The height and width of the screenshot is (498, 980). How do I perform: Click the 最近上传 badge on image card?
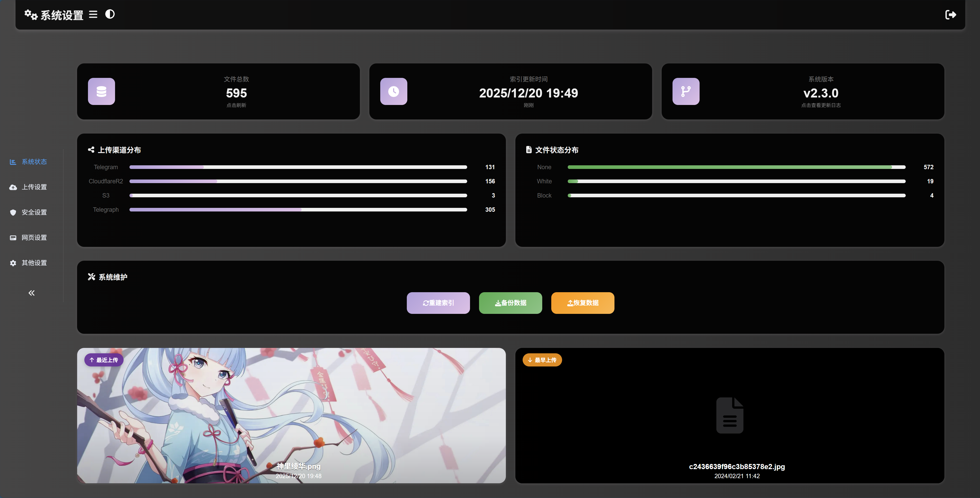pos(104,360)
